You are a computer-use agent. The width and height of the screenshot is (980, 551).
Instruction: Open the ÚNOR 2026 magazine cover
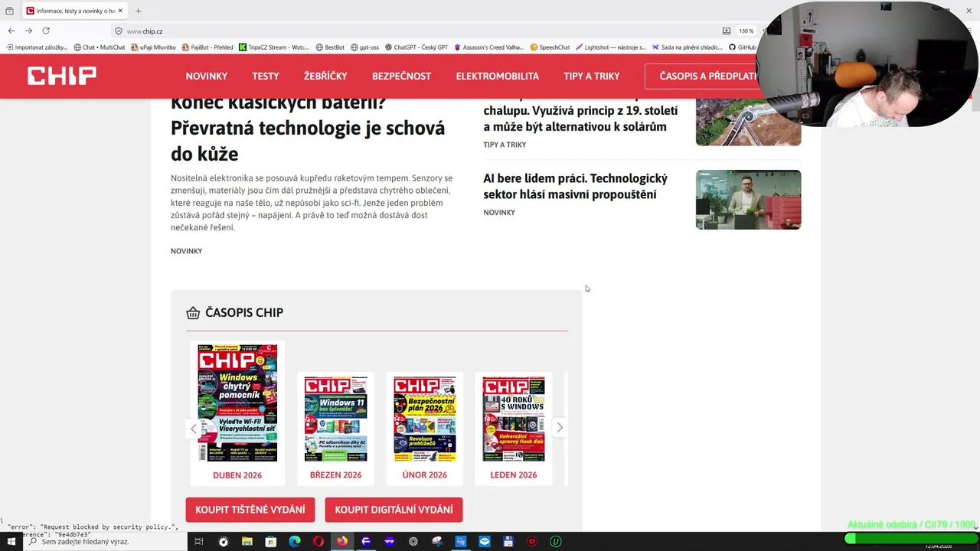(424, 419)
